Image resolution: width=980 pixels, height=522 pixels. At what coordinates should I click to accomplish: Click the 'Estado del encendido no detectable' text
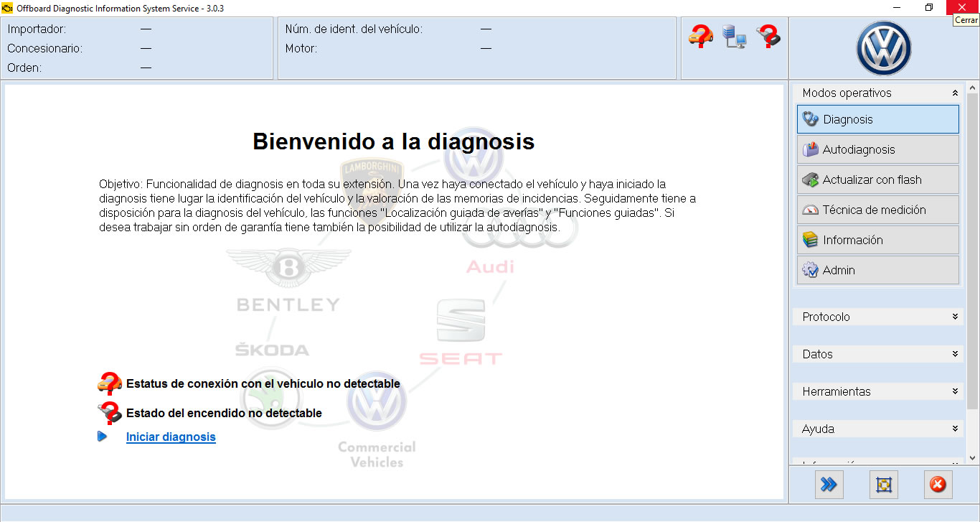click(224, 414)
